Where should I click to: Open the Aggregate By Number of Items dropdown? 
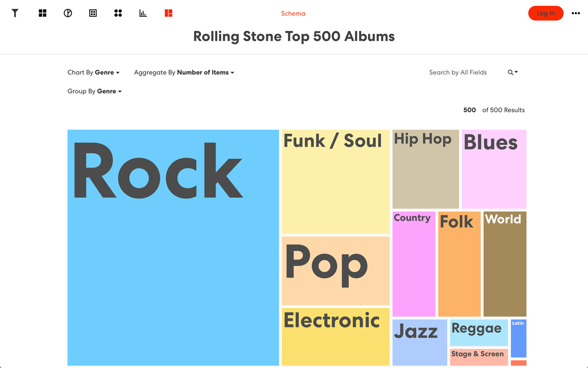[x=184, y=73]
